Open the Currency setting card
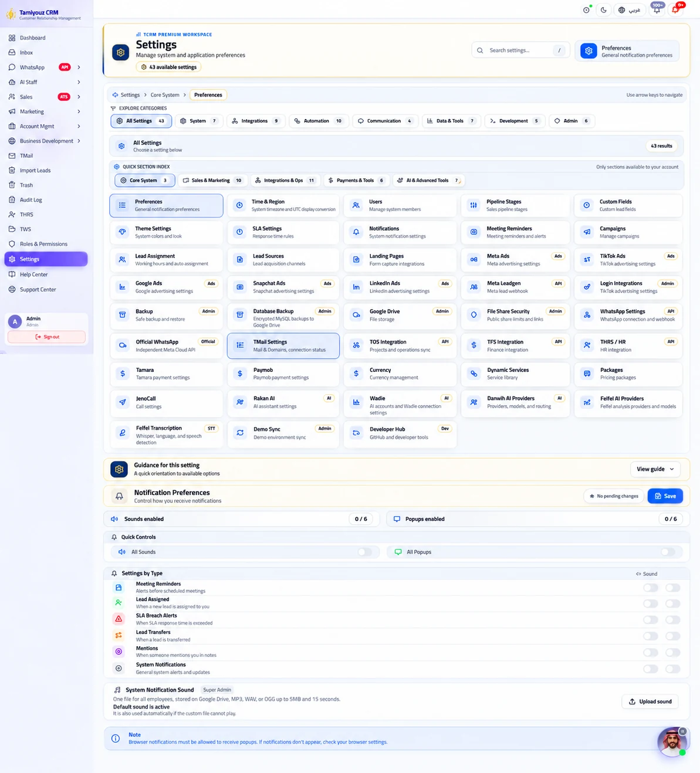Viewport: 700px width, 773px height. (x=400, y=374)
